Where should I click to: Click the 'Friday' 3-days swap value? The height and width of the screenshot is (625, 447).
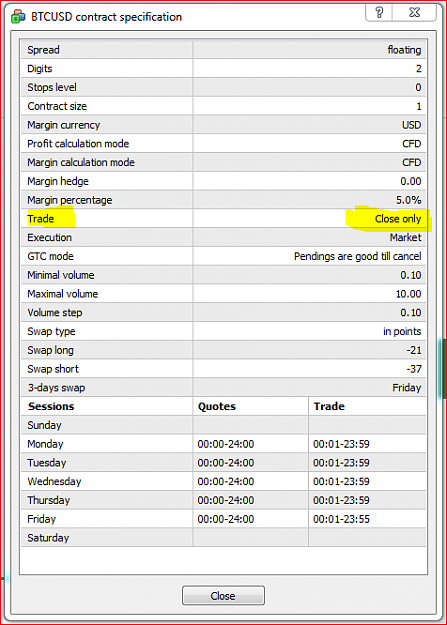(x=406, y=387)
